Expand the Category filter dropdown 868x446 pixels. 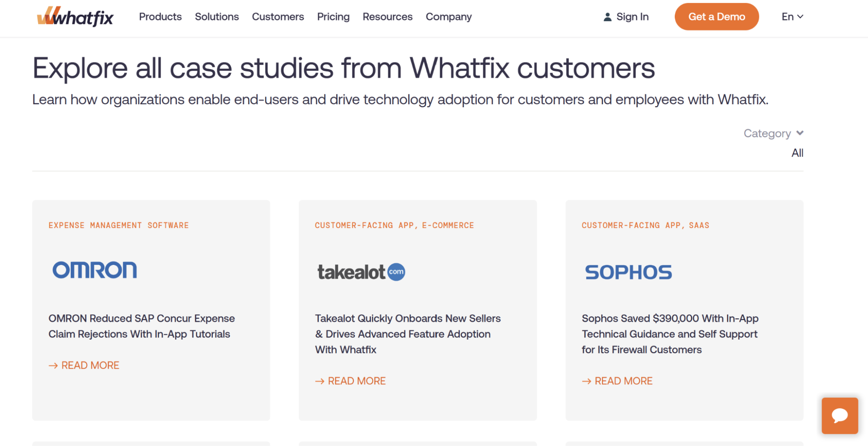pyautogui.click(x=773, y=133)
